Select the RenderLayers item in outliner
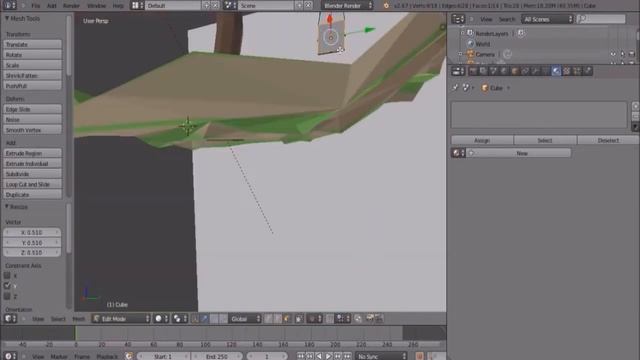The width and height of the screenshot is (640, 360). 491,33
